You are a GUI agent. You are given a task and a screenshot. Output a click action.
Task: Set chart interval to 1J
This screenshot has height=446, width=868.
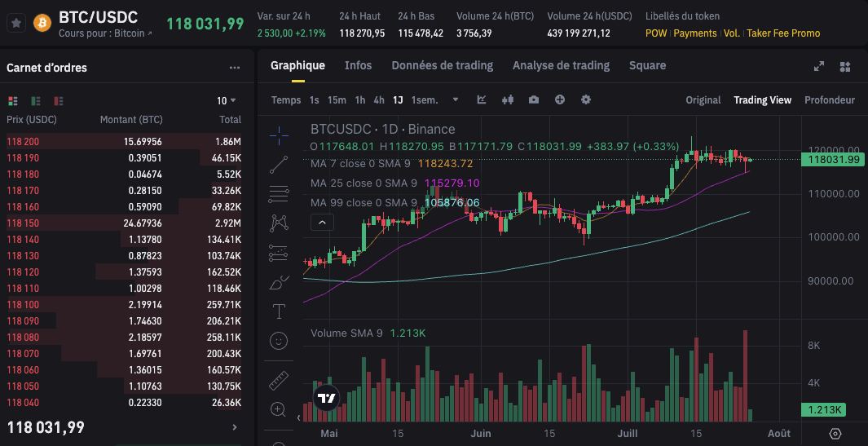[398, 100]
